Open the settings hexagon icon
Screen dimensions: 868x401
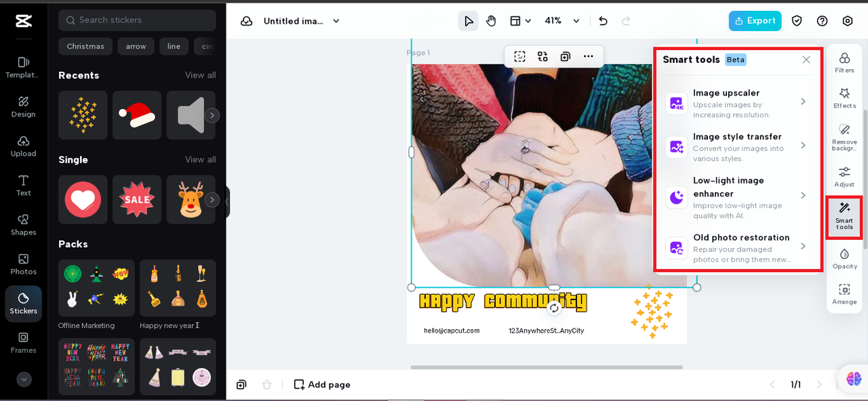click(848, 21)
